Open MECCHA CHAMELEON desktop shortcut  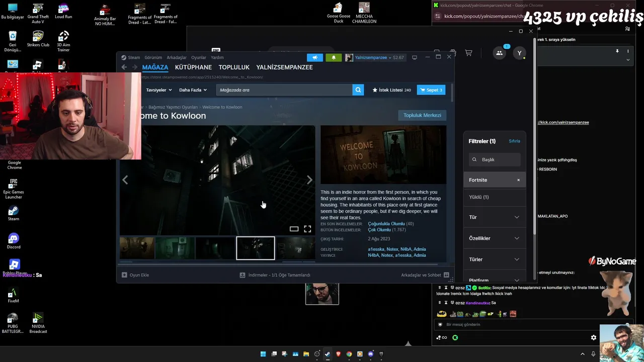(x=364, y=13)
